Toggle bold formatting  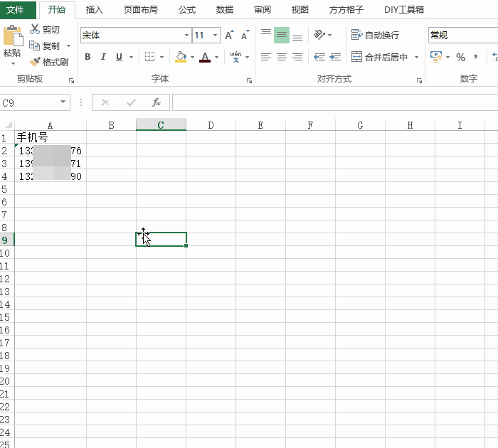(x=88, y=57)
